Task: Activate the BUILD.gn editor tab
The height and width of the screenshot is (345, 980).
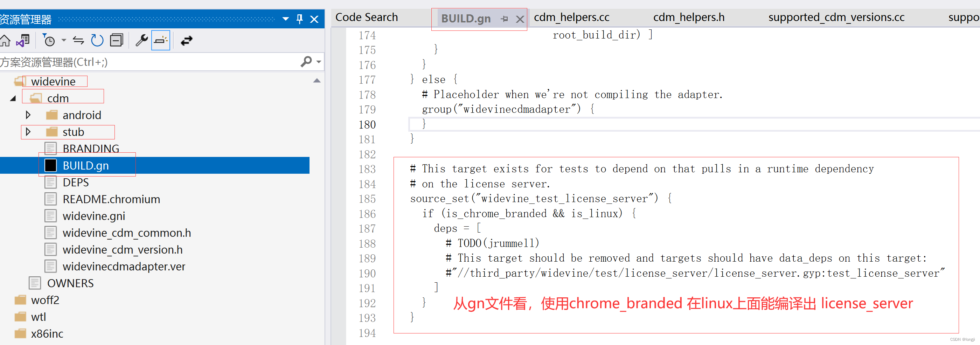Action: click(466, 19)
